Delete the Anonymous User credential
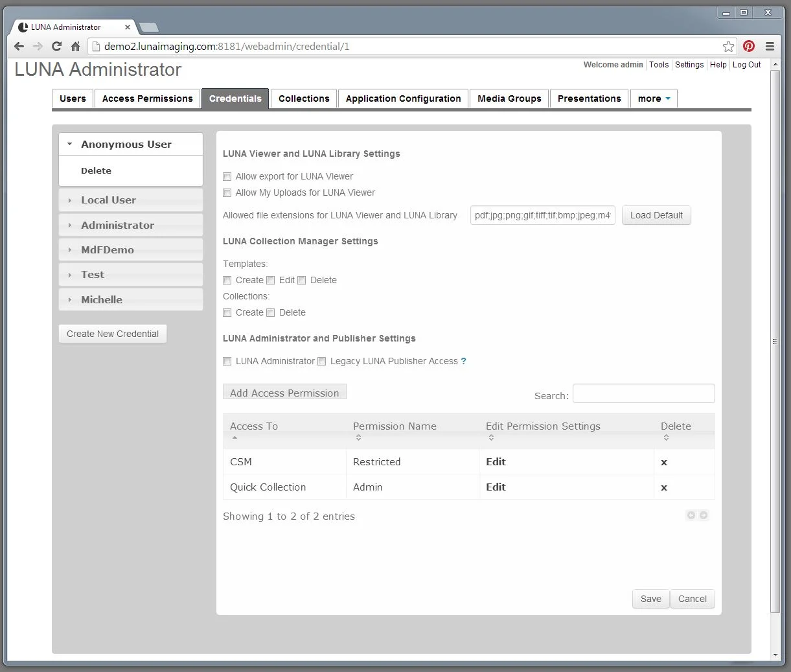Image resolution: width=791 pixels, height=672 pixels. pos(96,170)
